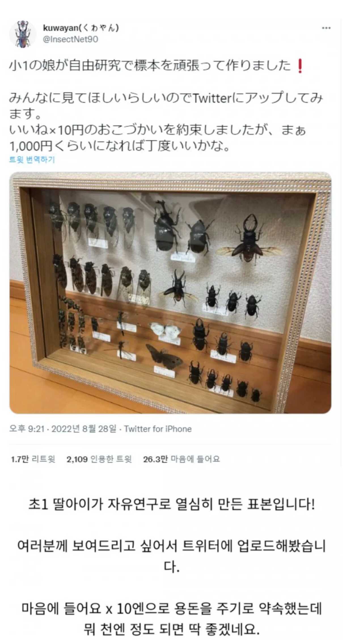Click the brown butterfly specimen in photo
This screenshot has width=355, height=644.
tap(164, 356)
